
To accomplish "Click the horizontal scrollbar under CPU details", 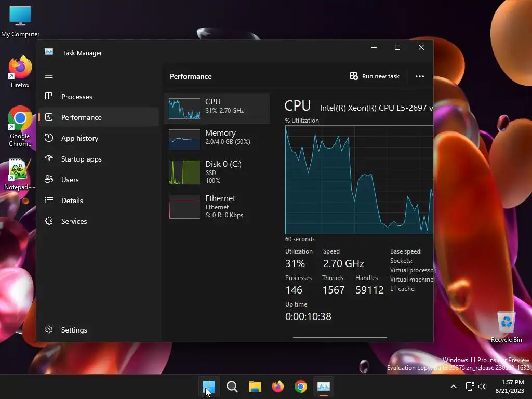I will coord(340,338).
